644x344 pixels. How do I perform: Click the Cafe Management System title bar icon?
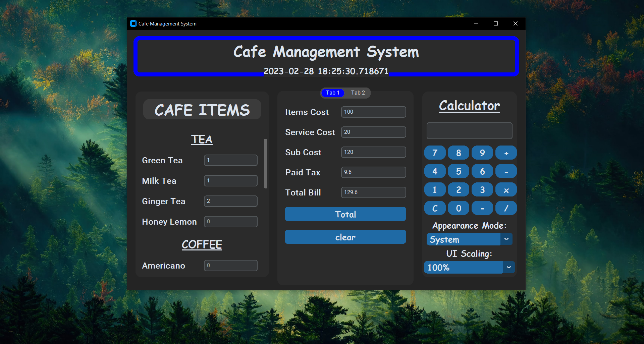click(x=133, y=23)
